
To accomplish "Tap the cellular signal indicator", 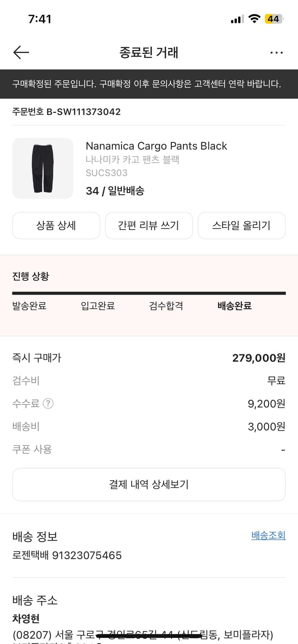I will pos(236,18).
